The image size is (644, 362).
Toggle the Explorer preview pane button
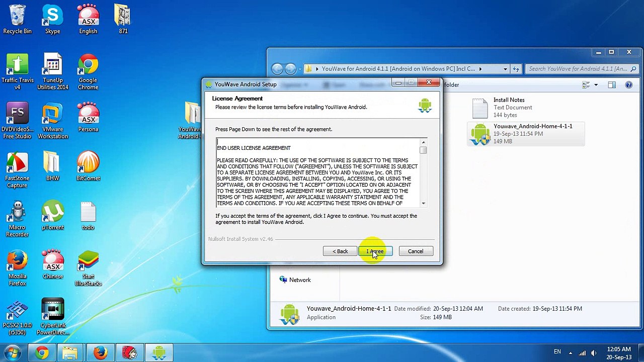(612, 85)
